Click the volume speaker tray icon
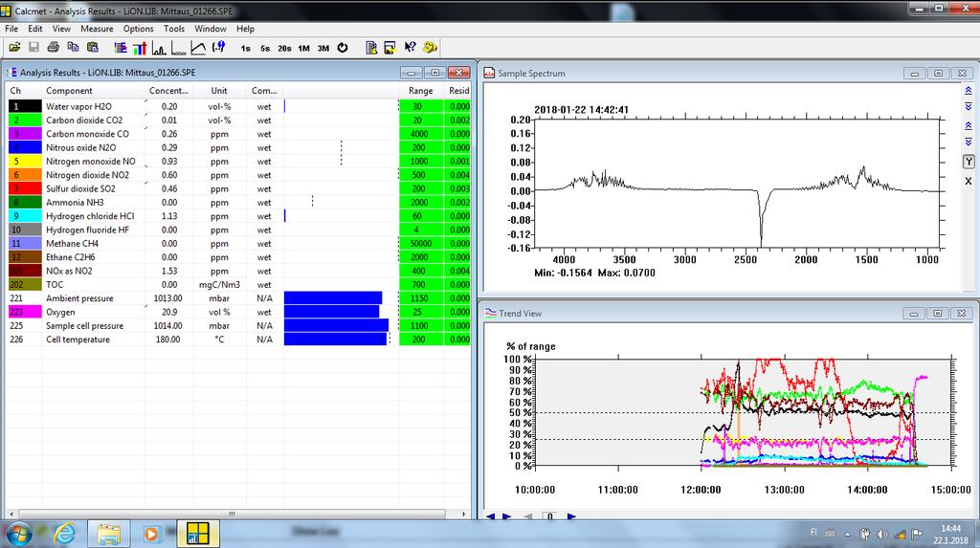The image size is (980, 548). pos(881,535)
